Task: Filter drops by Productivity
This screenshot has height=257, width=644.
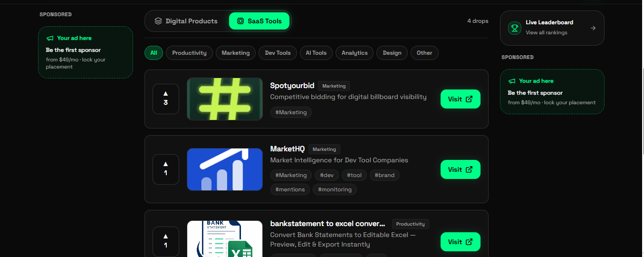Action: 189,53
